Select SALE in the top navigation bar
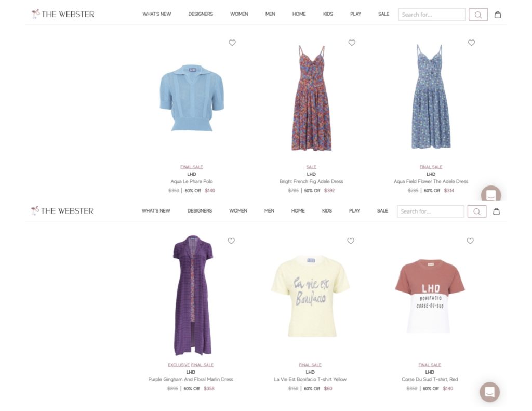The width and height of the screenshot is (532, 411). pyautogui.click(x=384, y=14)
